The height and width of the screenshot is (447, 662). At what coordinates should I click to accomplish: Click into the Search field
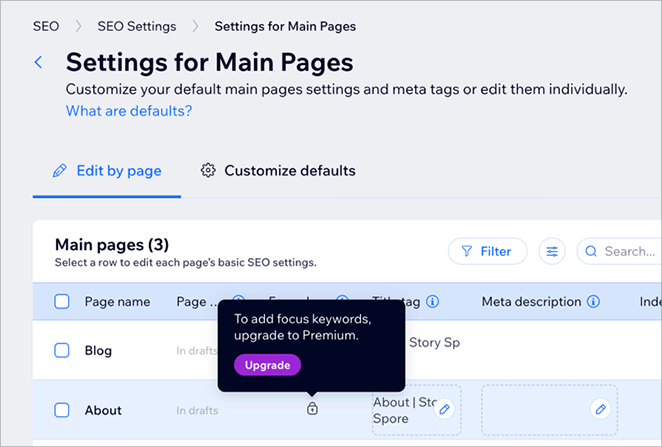coord(625,252)
